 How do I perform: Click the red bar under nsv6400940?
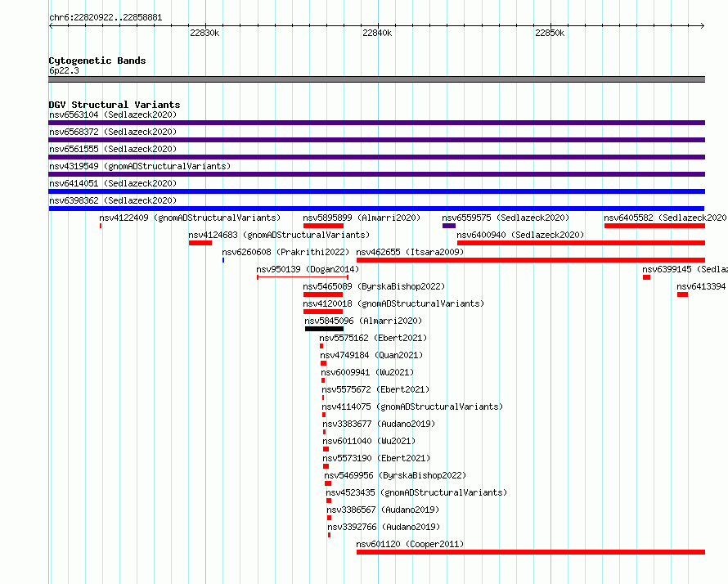click(581, 243)
